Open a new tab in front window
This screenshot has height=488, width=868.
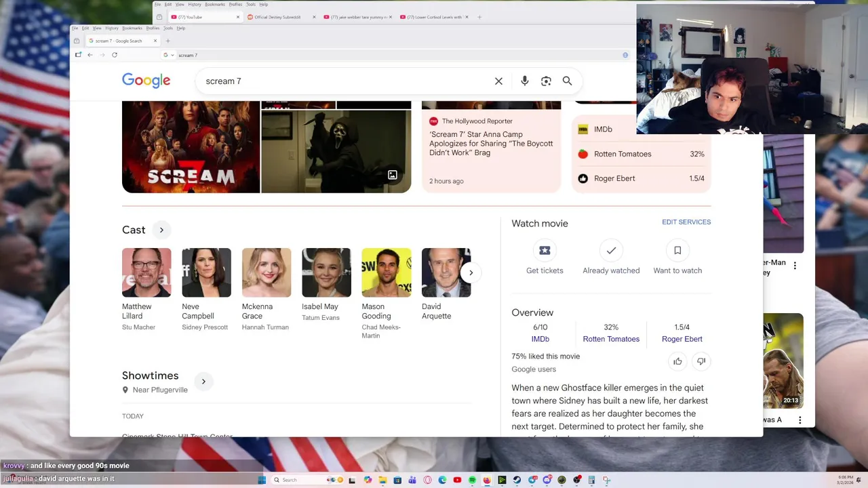167,41
